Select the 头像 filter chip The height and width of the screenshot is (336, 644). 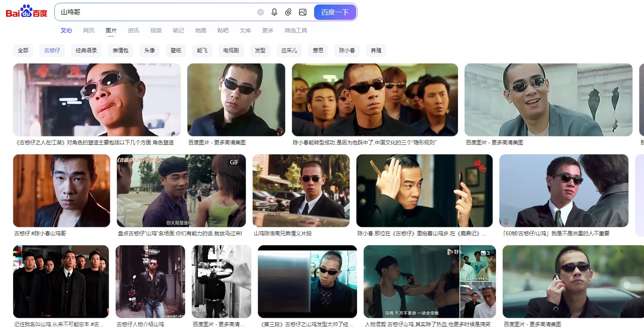tap(150, 50)
